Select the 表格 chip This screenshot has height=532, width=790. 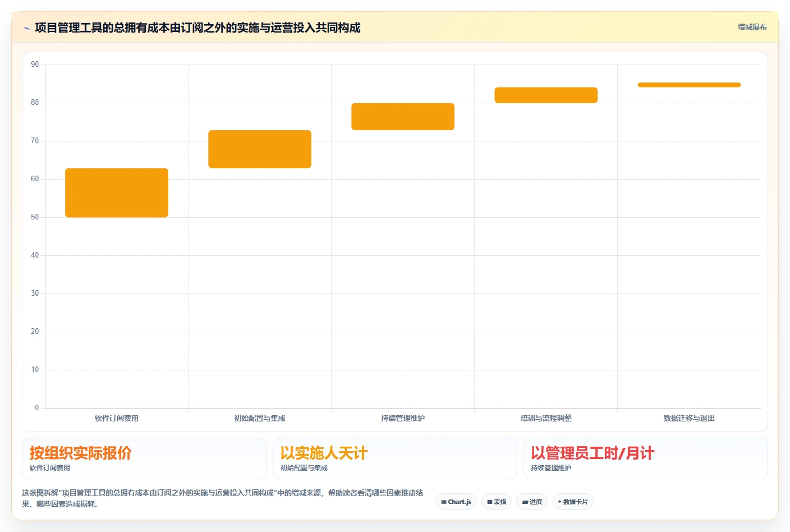click(497, 502)
